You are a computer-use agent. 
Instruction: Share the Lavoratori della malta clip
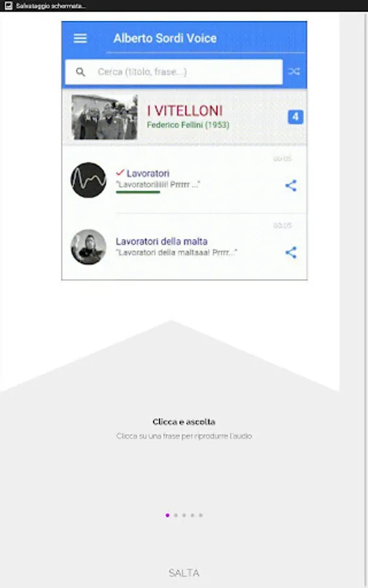291,252
